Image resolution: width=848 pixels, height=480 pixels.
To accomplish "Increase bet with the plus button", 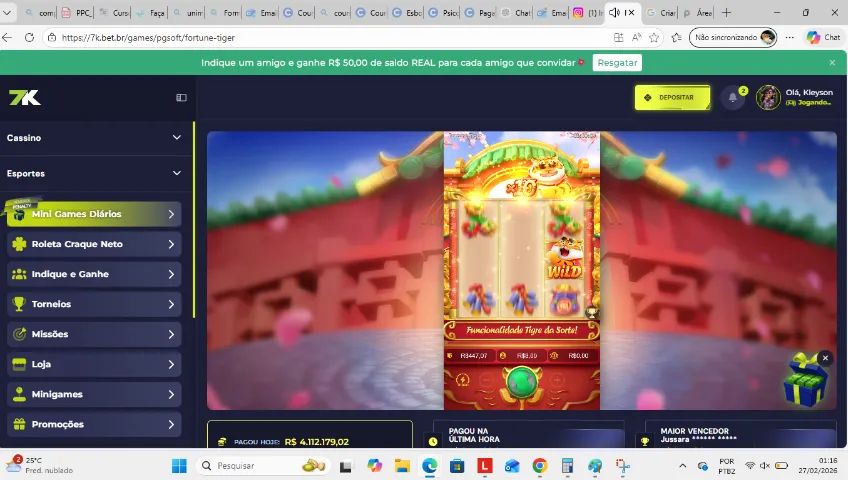I will pyautogui.click(x=557, y=381).
